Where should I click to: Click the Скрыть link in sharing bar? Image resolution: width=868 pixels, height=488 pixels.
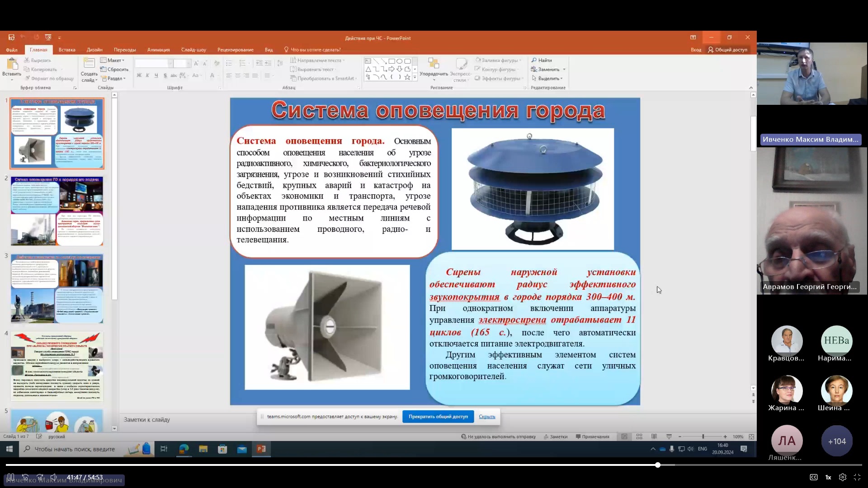coord(487,417)
